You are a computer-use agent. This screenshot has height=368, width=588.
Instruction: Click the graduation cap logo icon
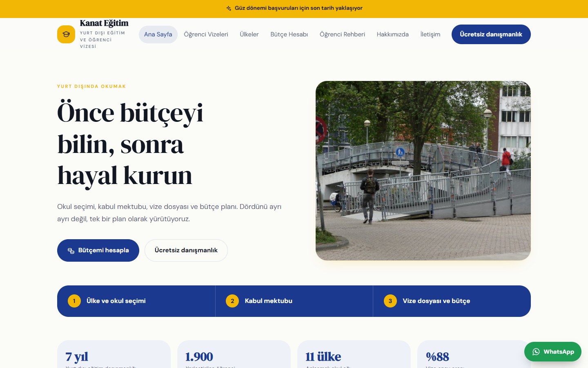(66, 34)
